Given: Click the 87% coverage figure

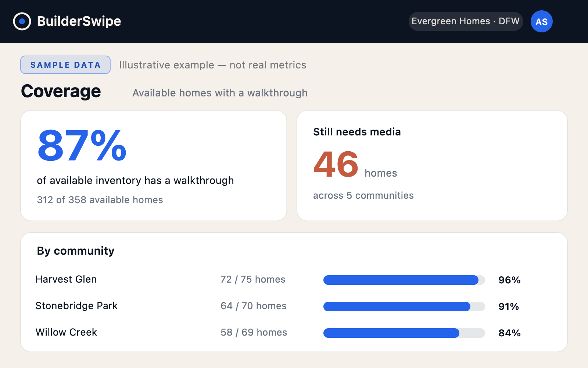Looking at the screenshot, I should point(82,146).
